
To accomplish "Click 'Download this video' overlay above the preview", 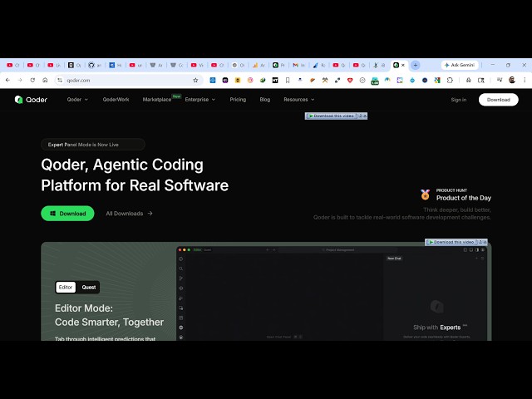I will pos(451,242).
